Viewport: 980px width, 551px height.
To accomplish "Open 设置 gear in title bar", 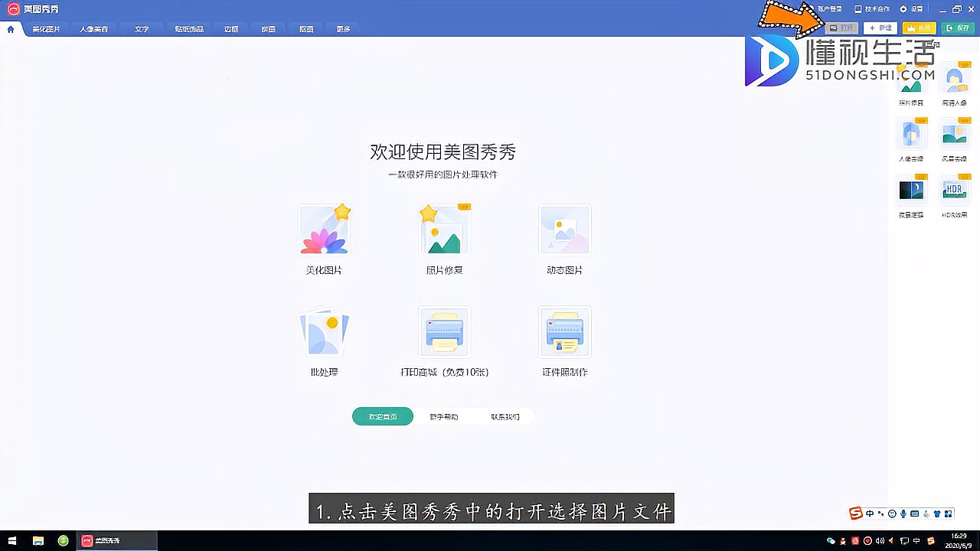I will 912,9.
